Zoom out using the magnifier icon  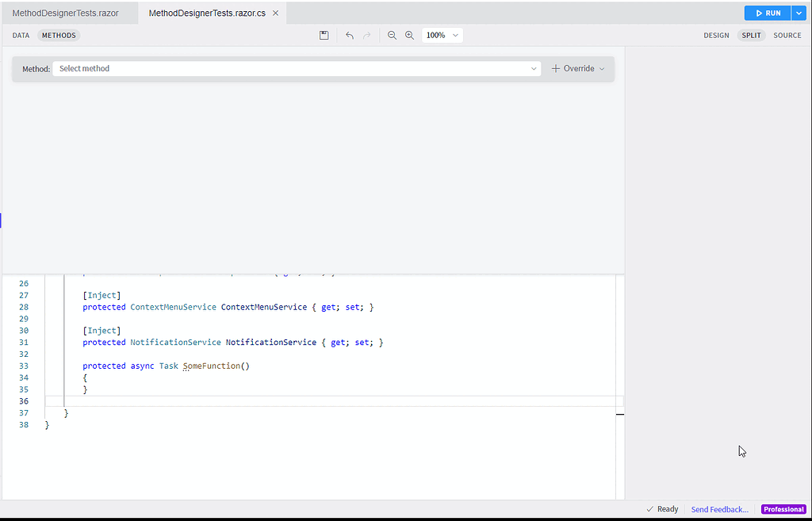coord(392,35)
